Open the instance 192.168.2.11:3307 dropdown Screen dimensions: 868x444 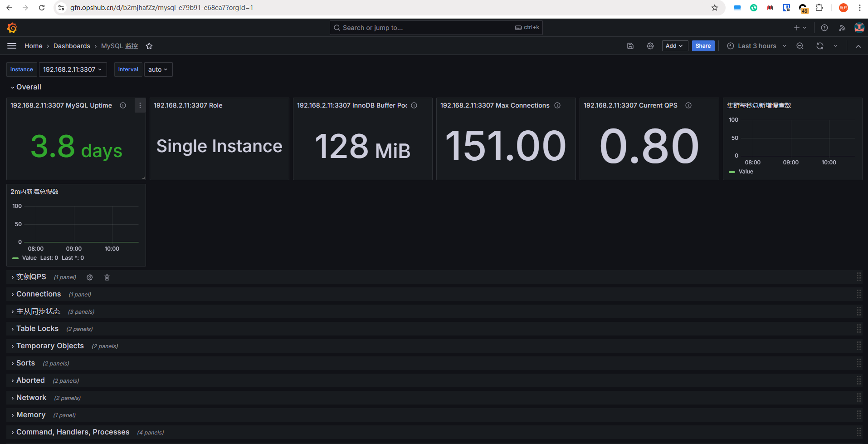point(73,69)
